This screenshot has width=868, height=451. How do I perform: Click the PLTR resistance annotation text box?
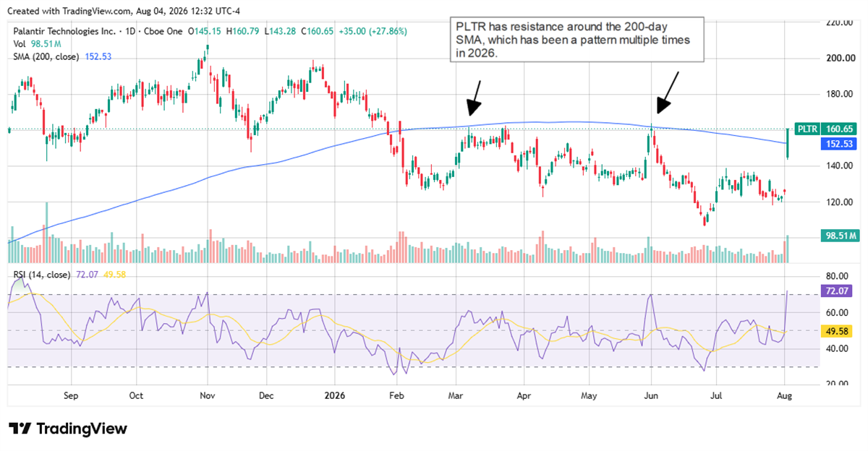click(577, 40)
